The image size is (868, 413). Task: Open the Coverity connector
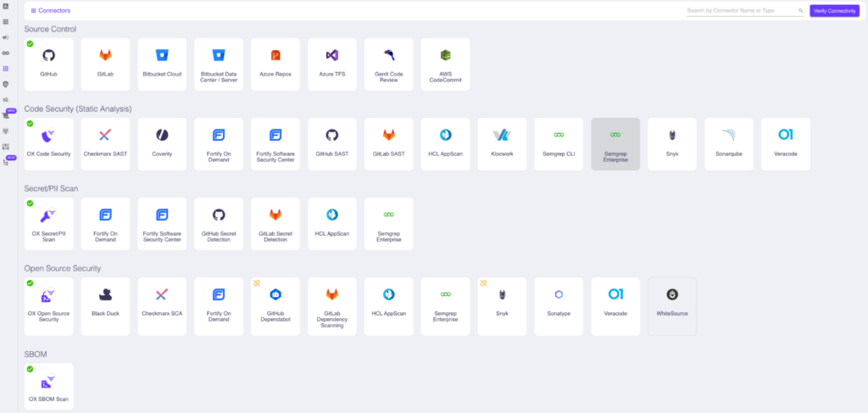click(162, 144)
